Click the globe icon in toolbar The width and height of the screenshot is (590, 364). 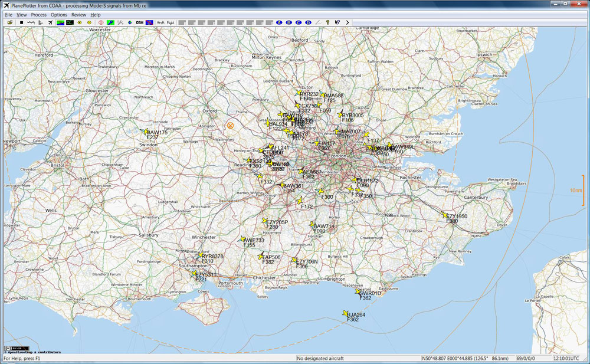(x=129, y=22)
